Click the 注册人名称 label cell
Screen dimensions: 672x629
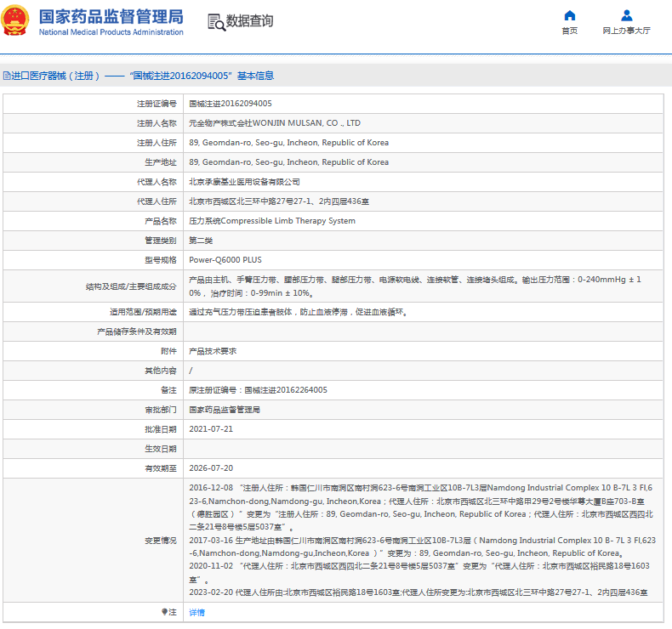(x=93, y=123)
